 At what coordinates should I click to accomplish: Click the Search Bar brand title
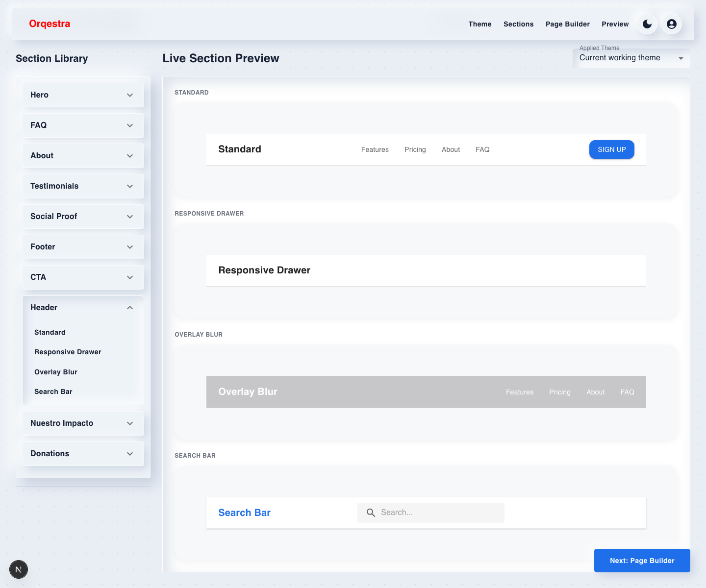244,513
